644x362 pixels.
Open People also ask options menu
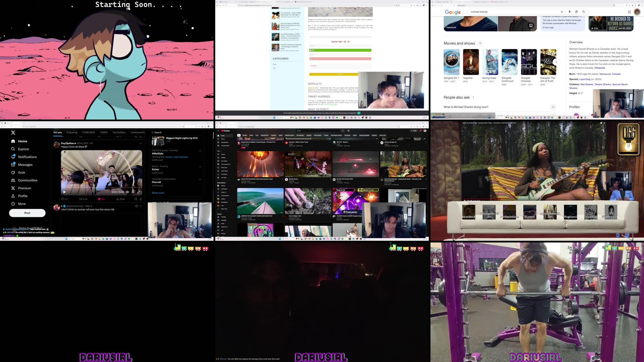point(473,97)
